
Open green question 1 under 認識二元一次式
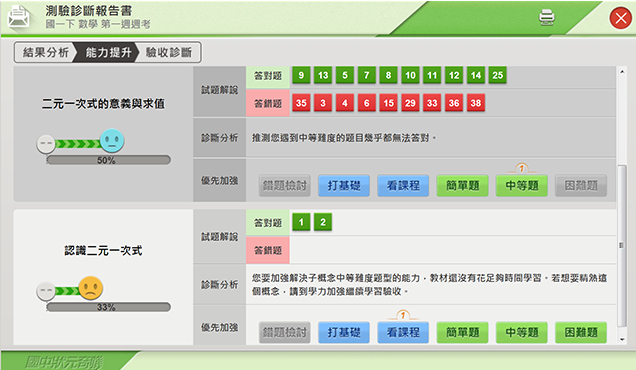point(301,222)
